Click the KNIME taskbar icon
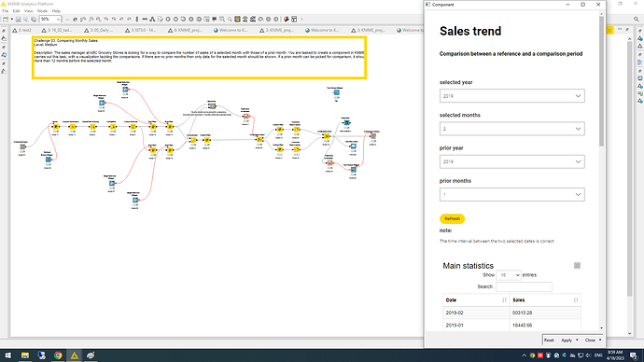Screen dimensions: 644x362 (75, 355)
